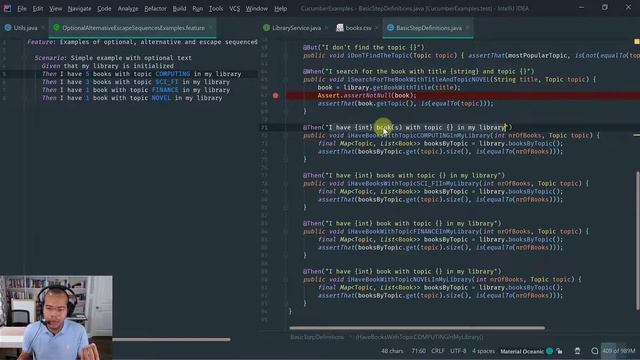Click 'Given that my library is initialized' step
The width and height of the screenshot is (640, 360).
[107, 66]
